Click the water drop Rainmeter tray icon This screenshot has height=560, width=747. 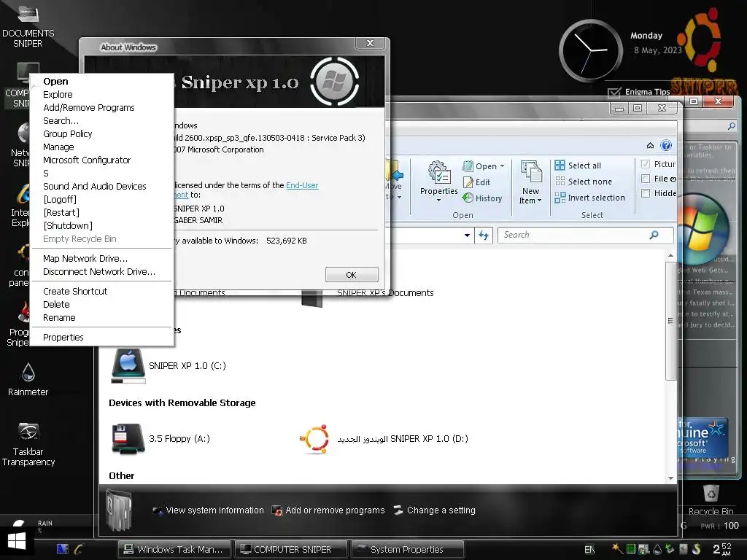click(x=657, y=549)
